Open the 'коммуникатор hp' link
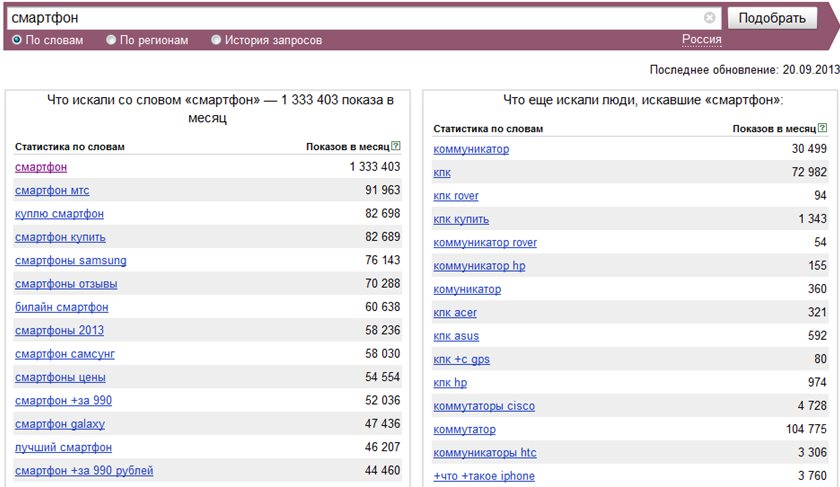Image resolution: width=840 pixels, height=487 pixels. [x=479, y=266]
